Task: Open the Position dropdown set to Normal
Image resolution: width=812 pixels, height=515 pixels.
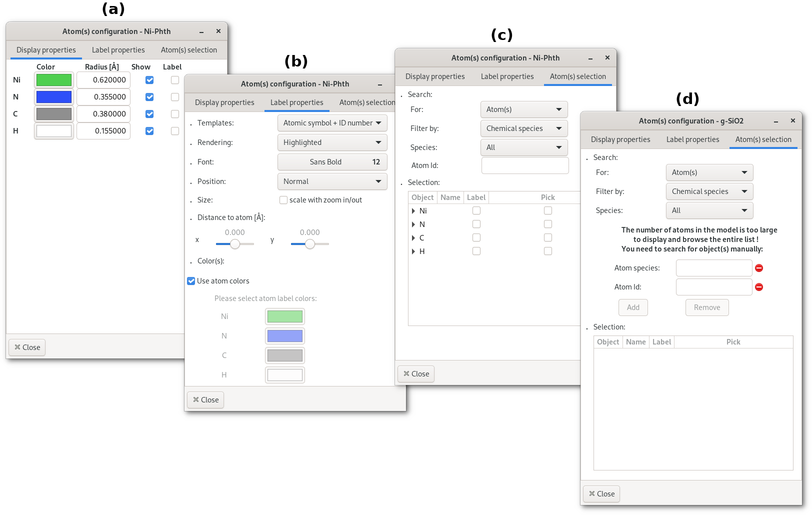Action: 332,181
